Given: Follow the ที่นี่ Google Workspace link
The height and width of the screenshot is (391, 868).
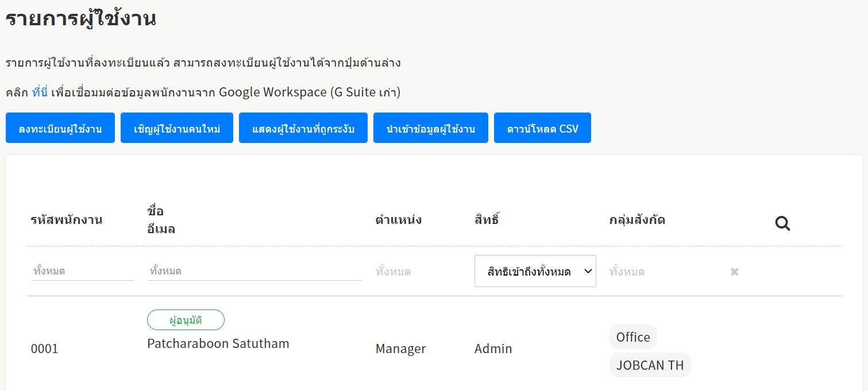Looking at the screenshot, I should click(x=40, y=92).
